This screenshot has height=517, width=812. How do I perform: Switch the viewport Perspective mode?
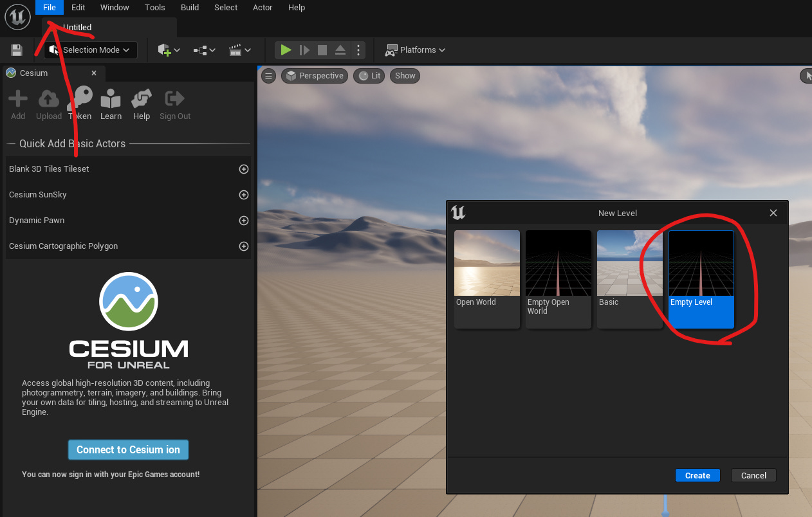coord(315,75)
